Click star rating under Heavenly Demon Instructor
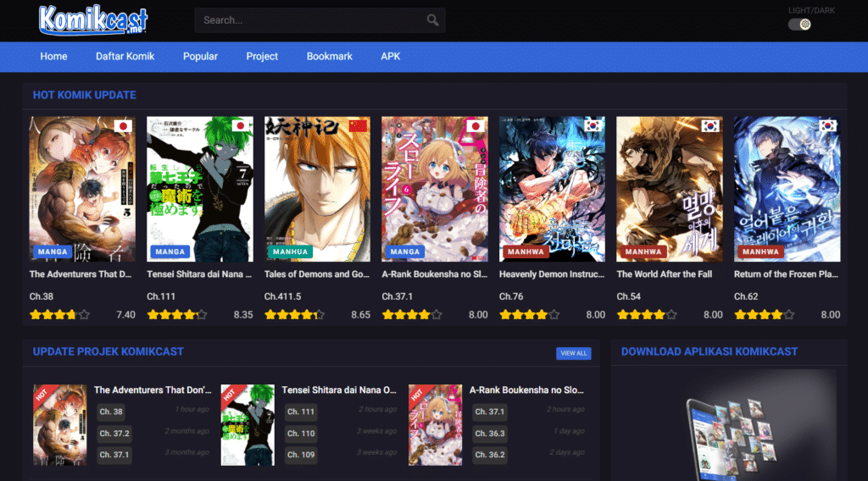The height and width of the screenshot is (481, 868). (x=529, y=314)
